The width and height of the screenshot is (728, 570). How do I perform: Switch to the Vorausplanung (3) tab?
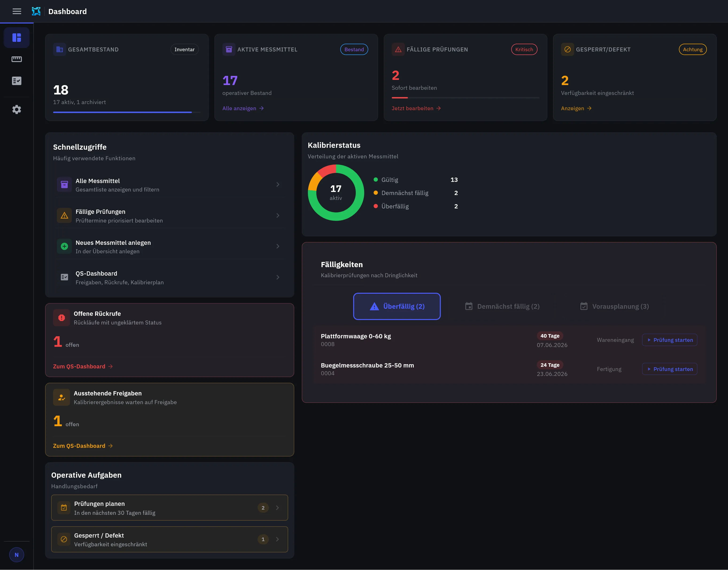[x=614, y=306]
